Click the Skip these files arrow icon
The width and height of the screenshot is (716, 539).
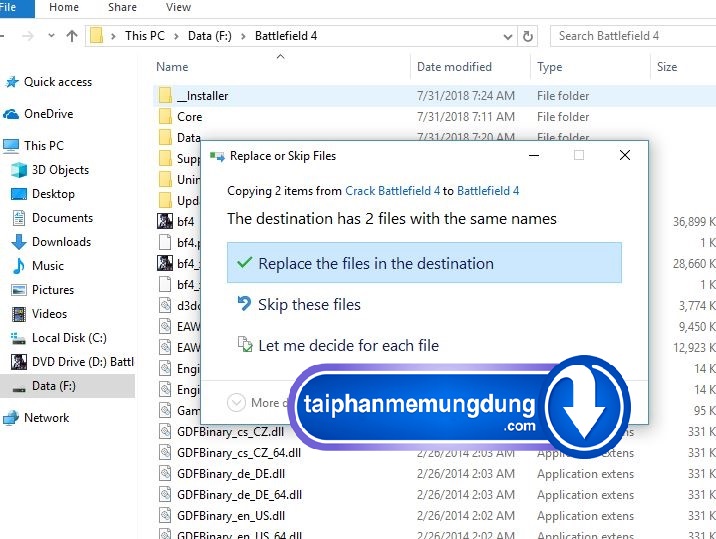click(x=244, y=304)
